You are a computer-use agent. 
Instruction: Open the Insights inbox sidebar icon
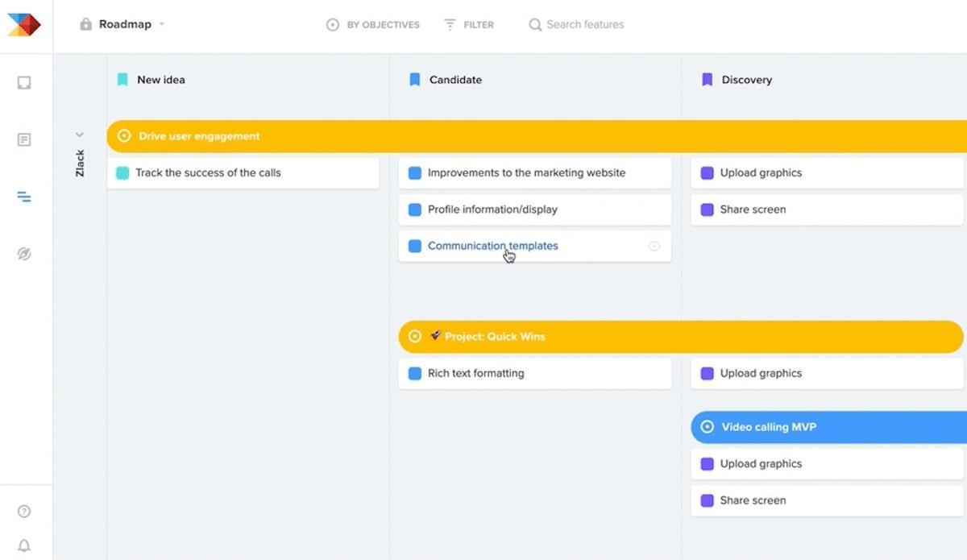[24, 82]
